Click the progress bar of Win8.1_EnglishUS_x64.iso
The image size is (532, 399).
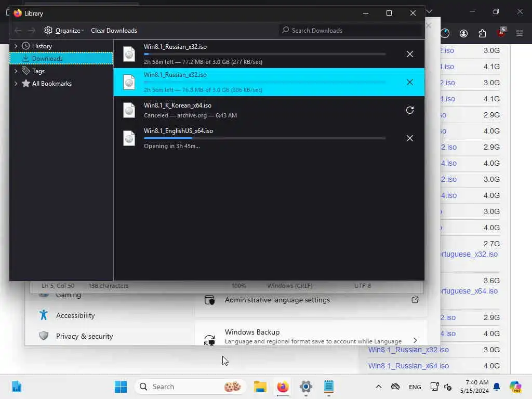pyautogui.click(x=264, y=138)
